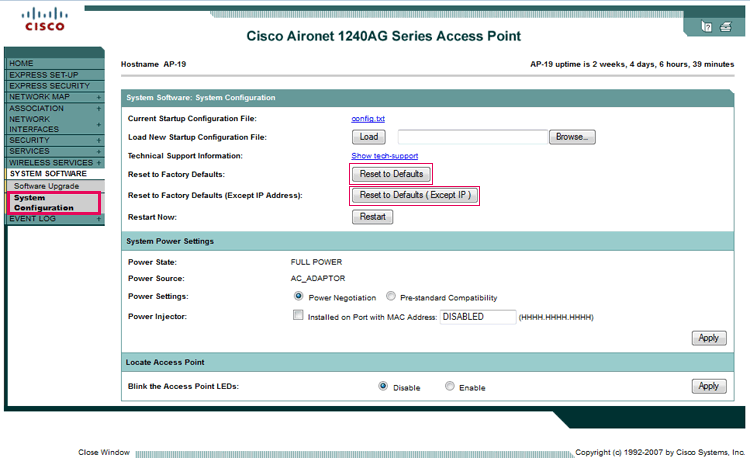Screen dimensions: 750x458
Task: Open EVENT LOG menu item
Action: 33,218
